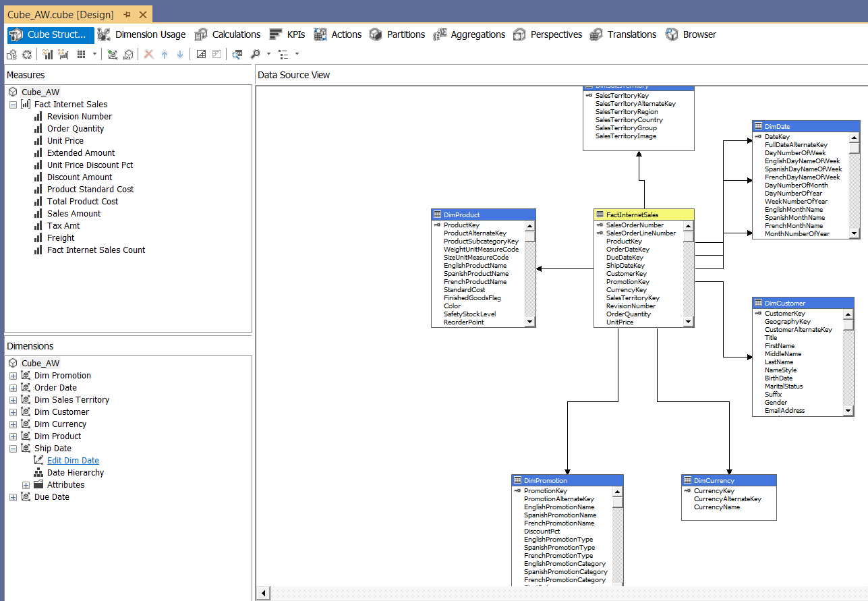Open the view selector dropdown next to grid icon
This screenshot has height=601, width=868.
tap(95, 54)
